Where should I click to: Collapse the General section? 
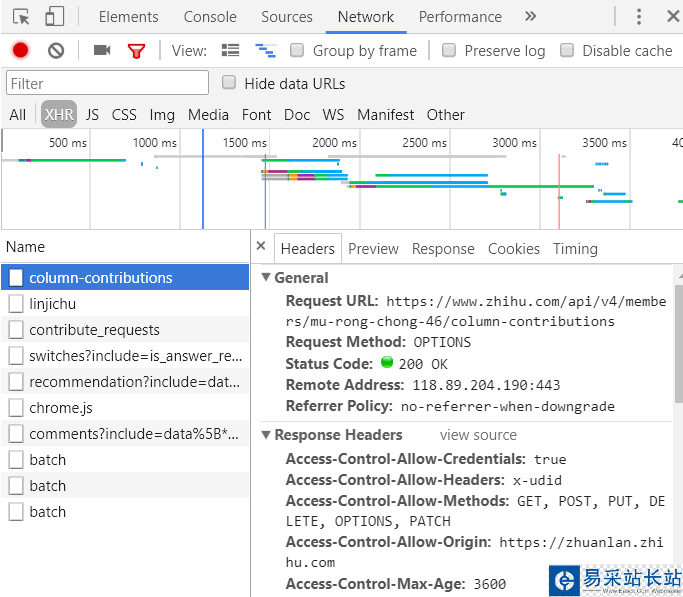[x=266, y=277]
